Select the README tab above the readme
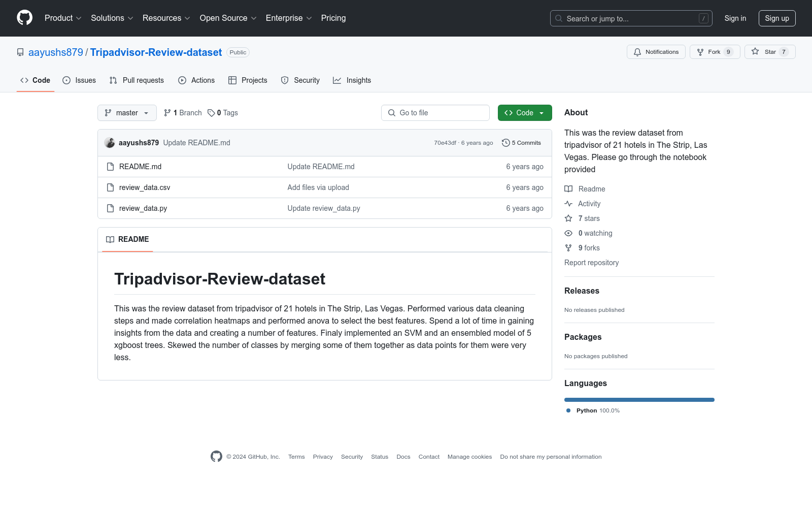The height and width of the screenshot is (508, 812). [127, 239]
